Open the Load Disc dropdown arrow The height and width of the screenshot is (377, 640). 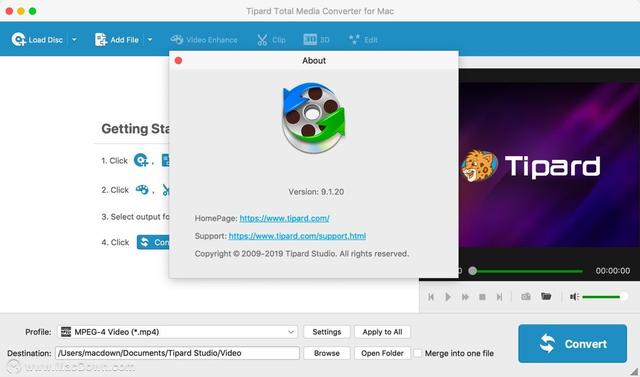74,40
